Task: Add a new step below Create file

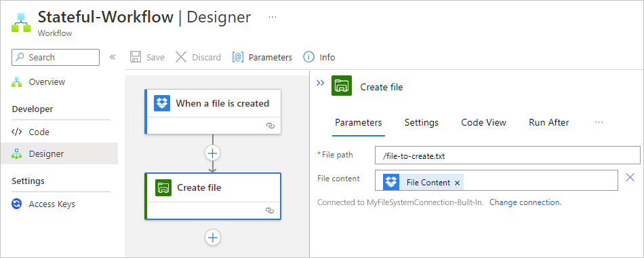Action: (x=213, y=238)
